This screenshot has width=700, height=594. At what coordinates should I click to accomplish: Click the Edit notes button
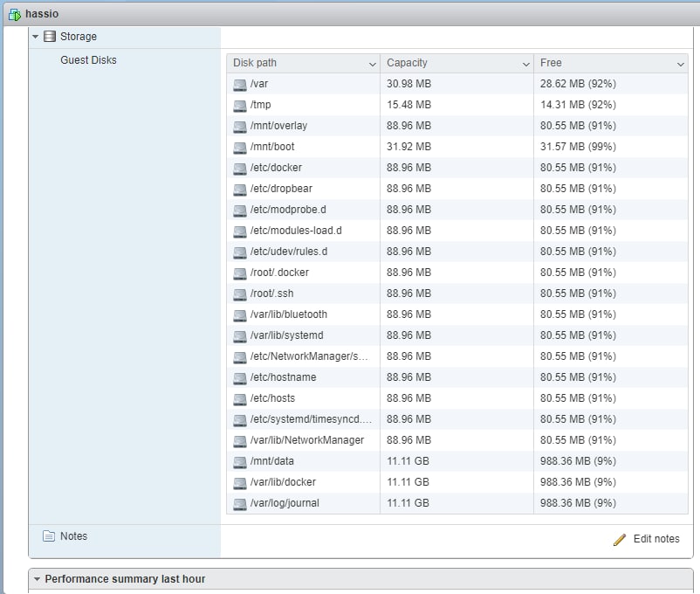click(647, 539)
